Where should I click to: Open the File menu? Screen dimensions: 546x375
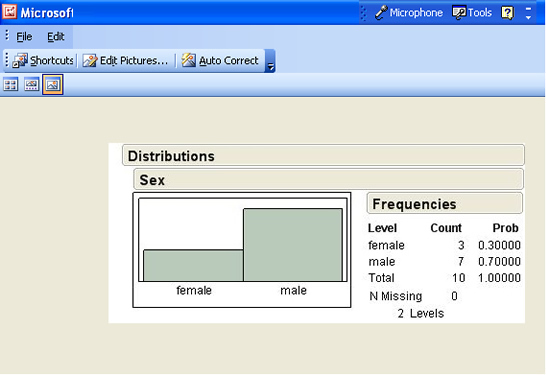click(24, 37)
